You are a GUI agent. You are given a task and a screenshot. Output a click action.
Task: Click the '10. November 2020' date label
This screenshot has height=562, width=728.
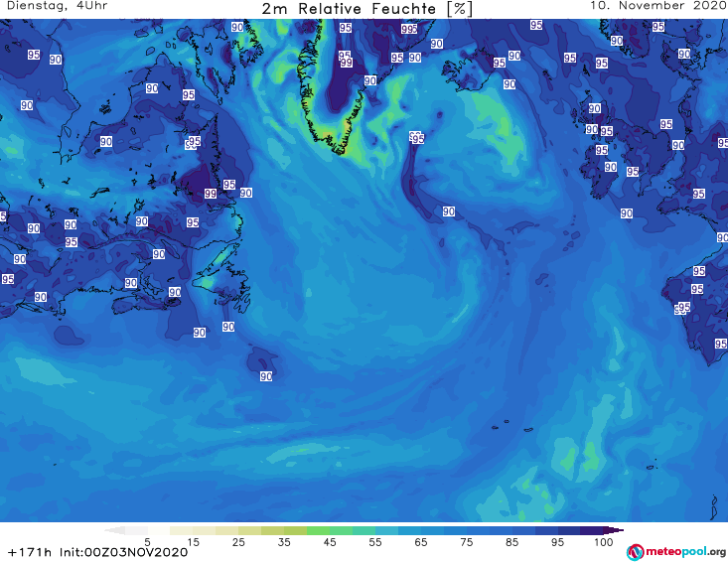[658, 6]
